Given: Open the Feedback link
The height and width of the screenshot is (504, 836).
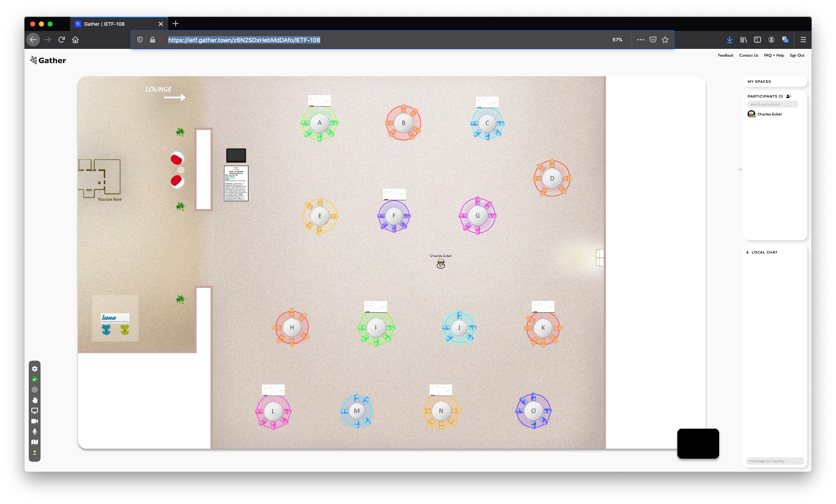Looking at the screenshot, I should click(725, 55).
